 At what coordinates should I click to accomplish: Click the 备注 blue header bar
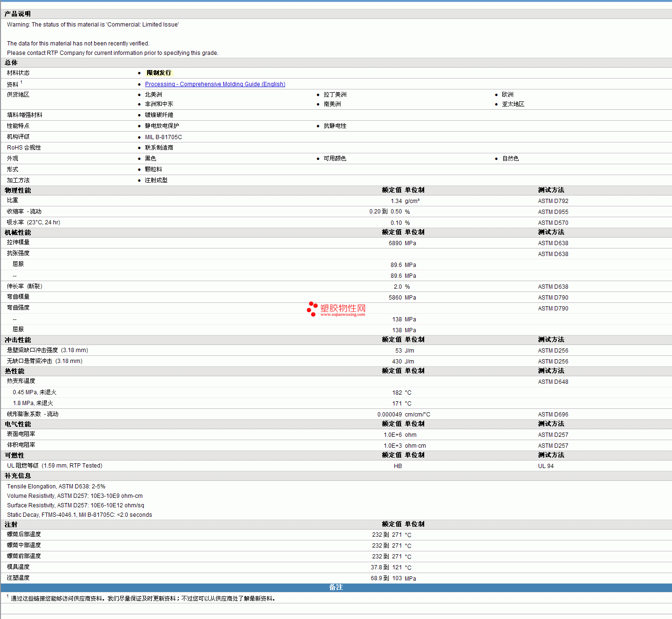pos(336,587)
